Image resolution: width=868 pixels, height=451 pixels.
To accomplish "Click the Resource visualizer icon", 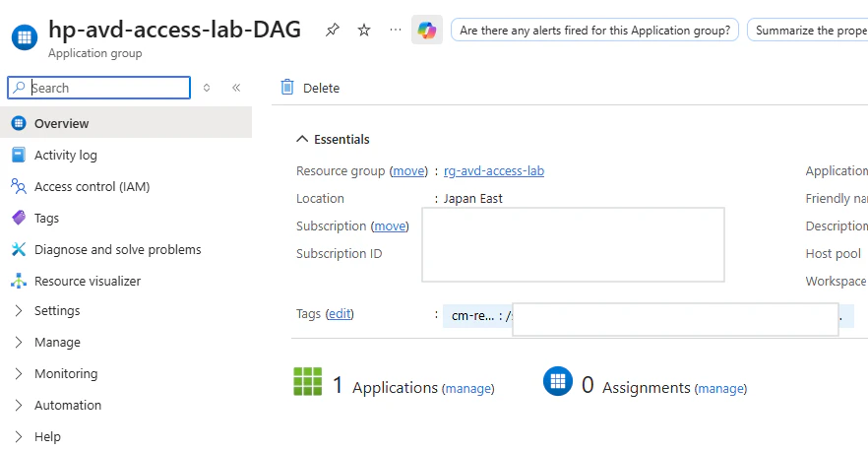I will tap(19, 281).
